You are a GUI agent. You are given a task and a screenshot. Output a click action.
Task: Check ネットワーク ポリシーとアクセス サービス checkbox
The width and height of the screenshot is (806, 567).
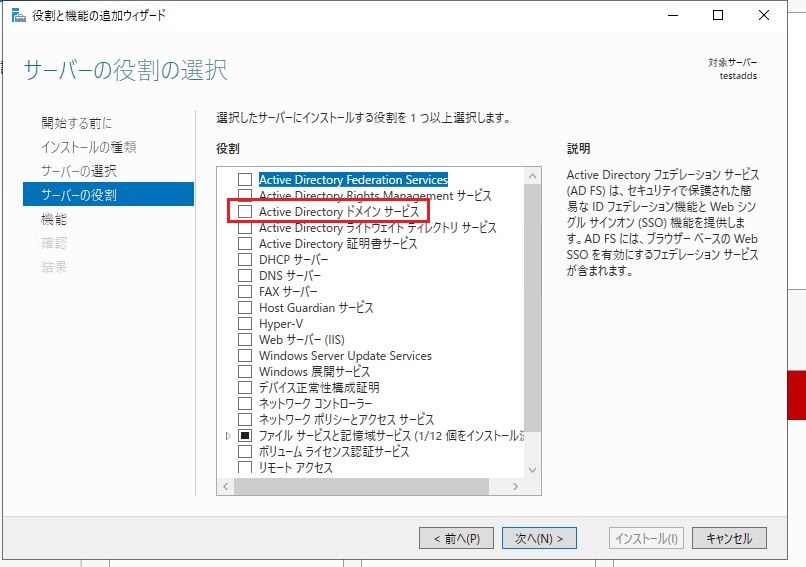tap(245, 419)
